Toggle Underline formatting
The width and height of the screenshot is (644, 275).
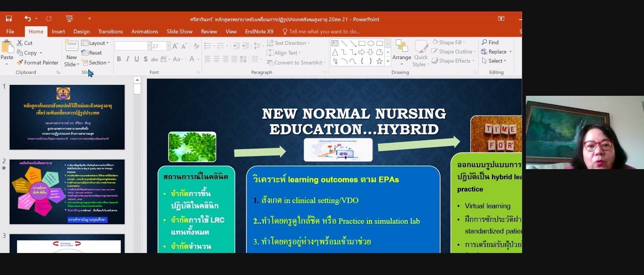point(136,59)
